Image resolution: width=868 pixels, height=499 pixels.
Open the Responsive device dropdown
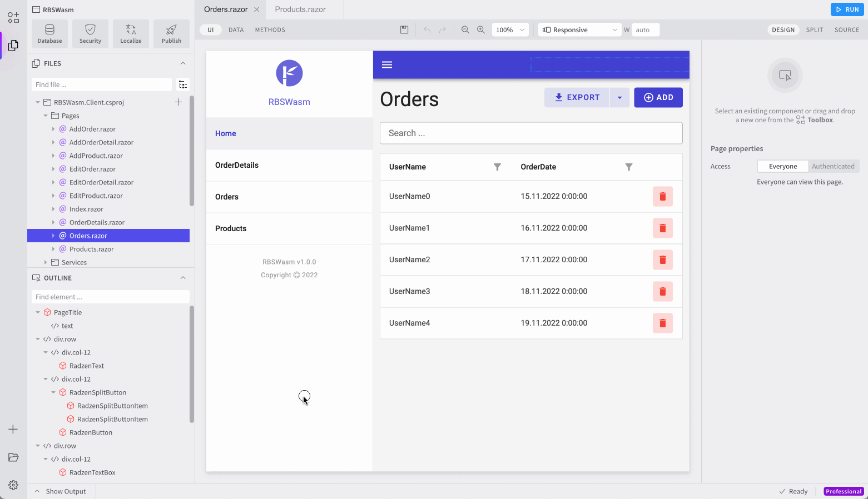click(x=580, y=30)
